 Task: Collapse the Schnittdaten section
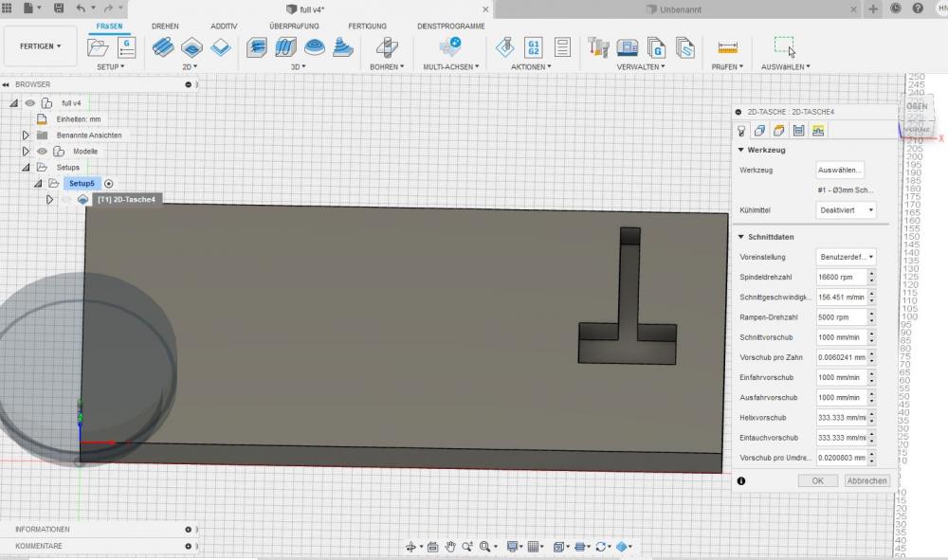click(741, 237)
